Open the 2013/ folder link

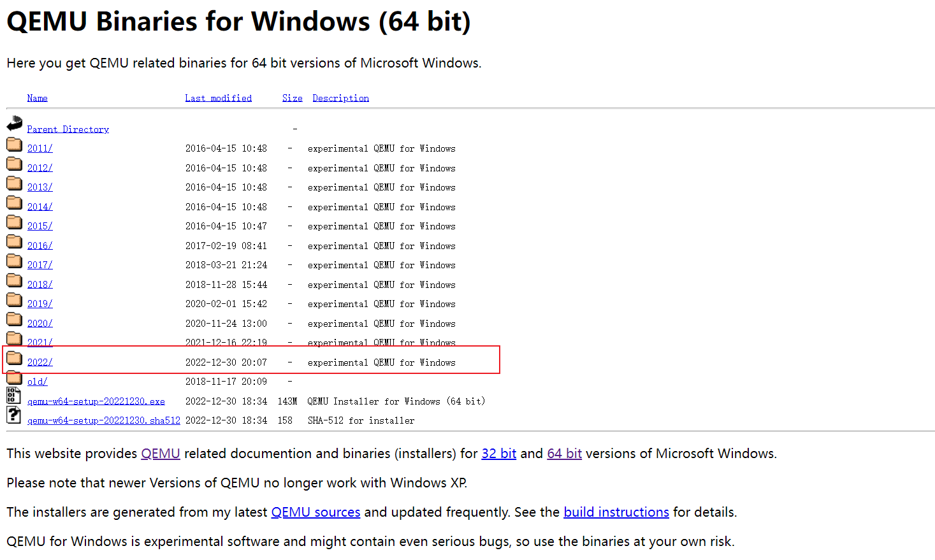tap(40, 187)
